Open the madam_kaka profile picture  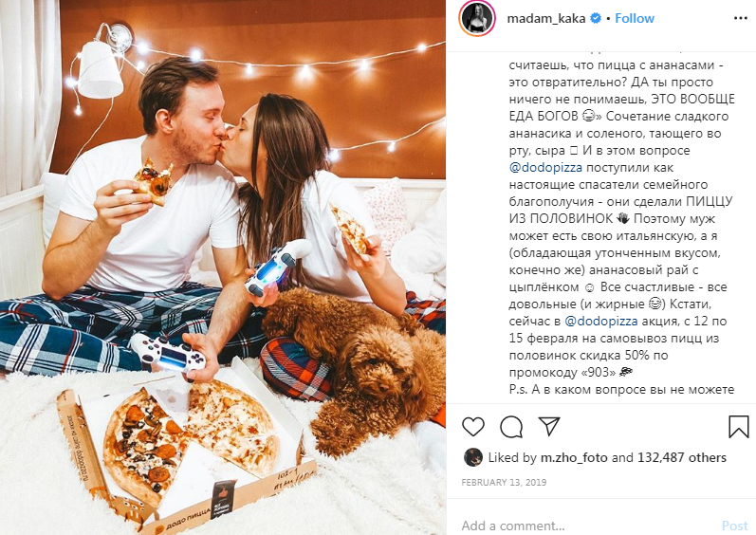[x=477, y=18]
